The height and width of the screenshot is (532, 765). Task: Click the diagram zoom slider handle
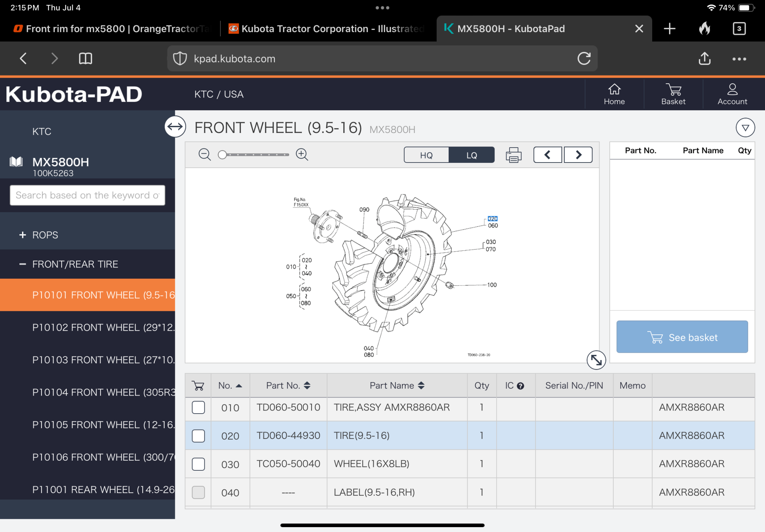point(222,155)
